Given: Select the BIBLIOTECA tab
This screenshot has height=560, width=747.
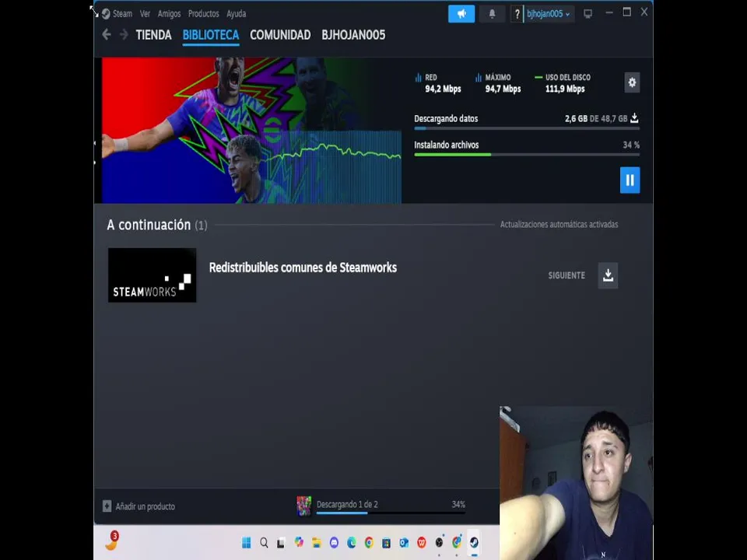Looking at the screenshot, I should pos(211,35).
